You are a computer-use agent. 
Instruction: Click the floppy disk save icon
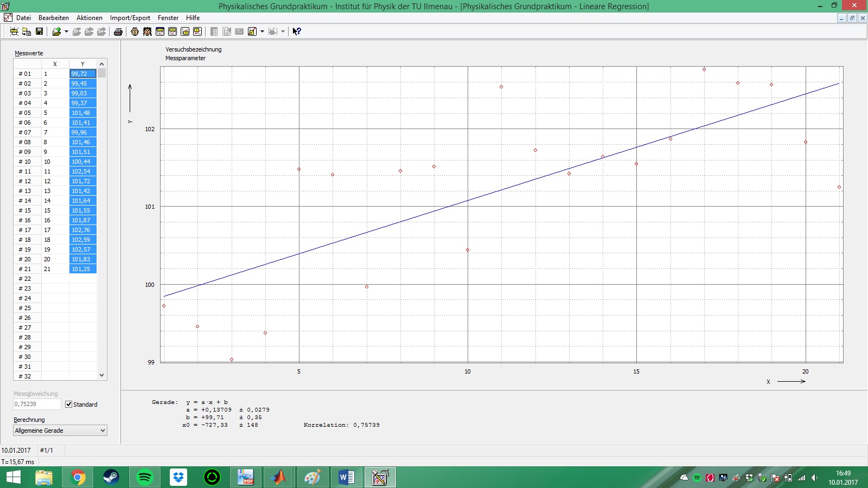39,31
